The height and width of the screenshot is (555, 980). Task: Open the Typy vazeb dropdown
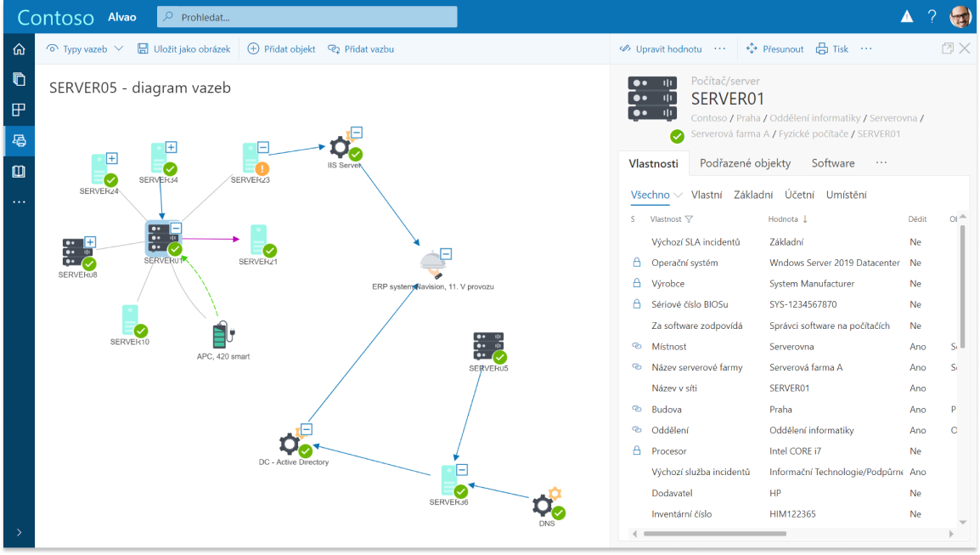(x=85, y=49)
